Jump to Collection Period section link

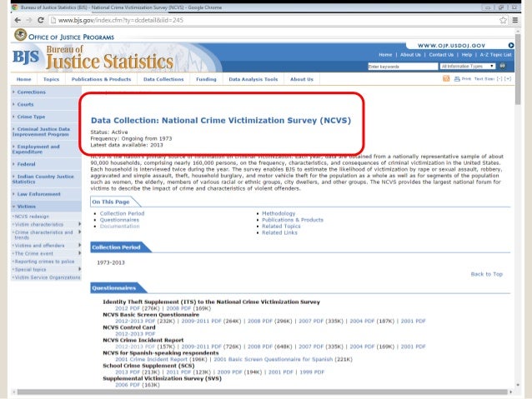point(122,213)
